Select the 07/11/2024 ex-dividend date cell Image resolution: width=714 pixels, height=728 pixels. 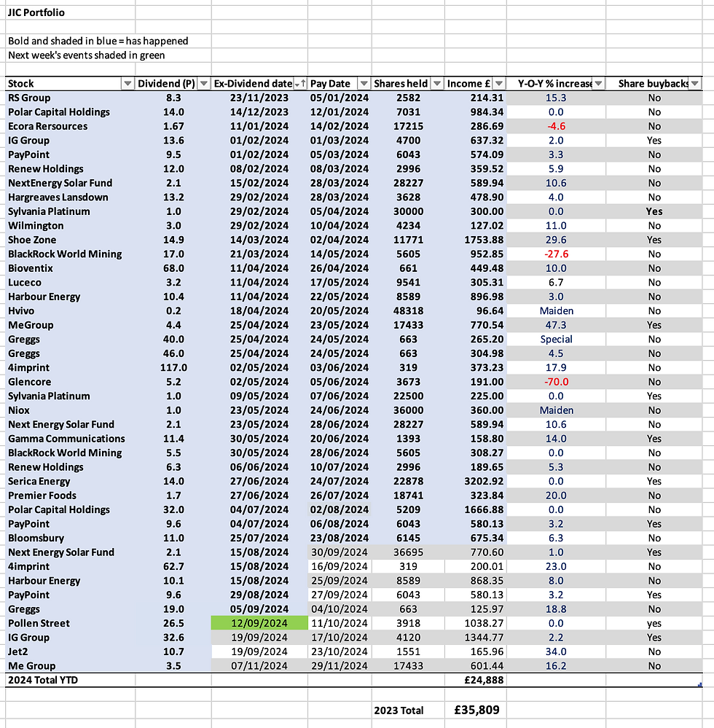tap(259, 666)
